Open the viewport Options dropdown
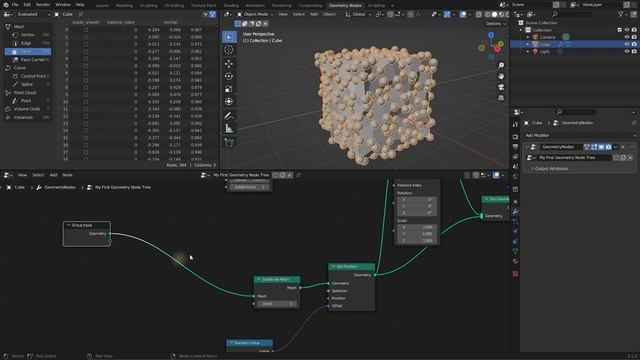The height and width of the screenshot is (360, 640). (496, 24)
